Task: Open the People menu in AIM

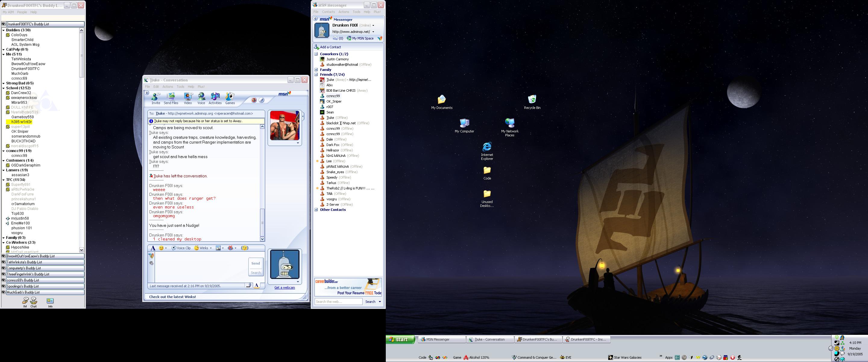Action: [22, 12]
